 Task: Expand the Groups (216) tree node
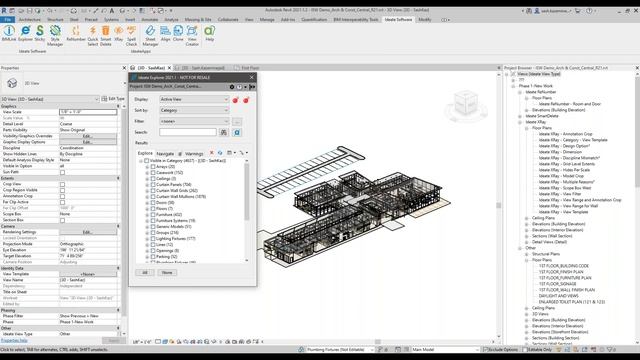coord(147,233)
